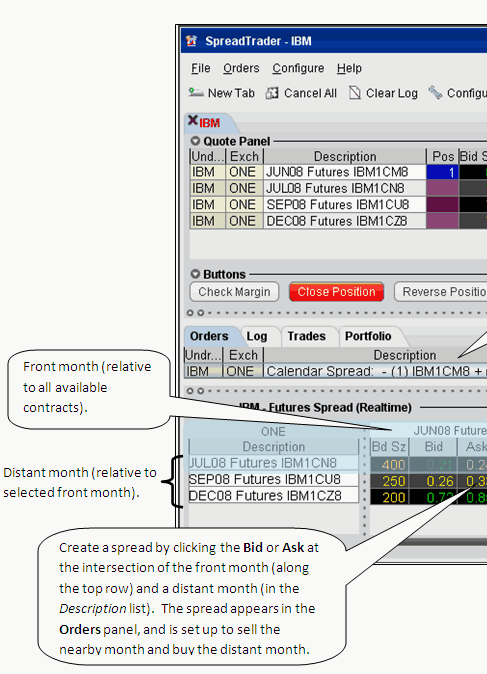Switch to the Log tab
Screen dimensions: 487x674
coord(257,336)
